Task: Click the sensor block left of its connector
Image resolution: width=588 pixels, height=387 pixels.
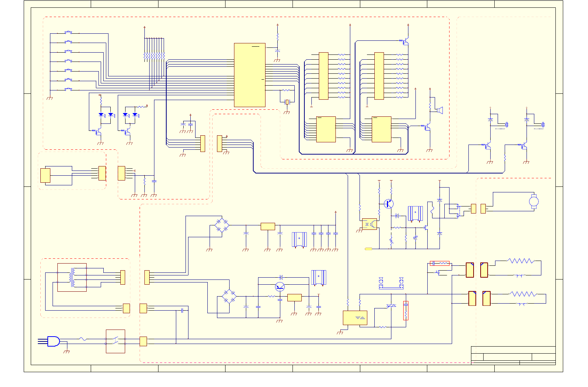Action: coord(45,176)
